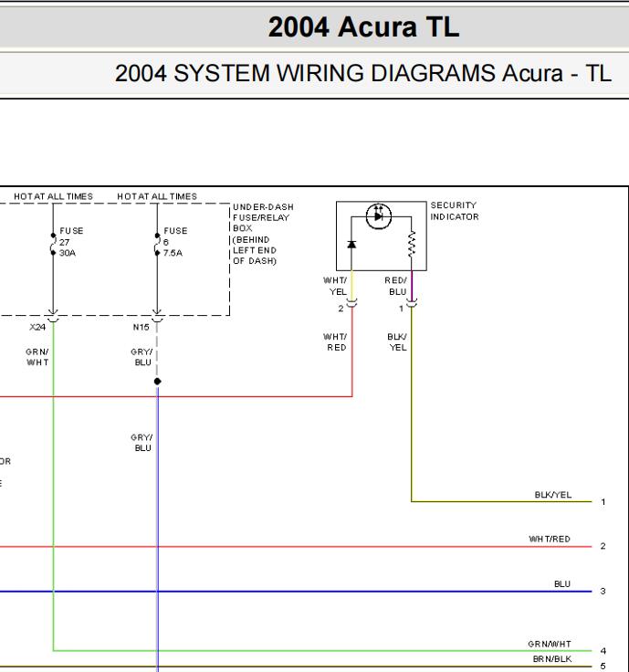Viewport: 629px width, 672px height.
Task: Click wire continuation number 4
Action: [x=603, y=651]
